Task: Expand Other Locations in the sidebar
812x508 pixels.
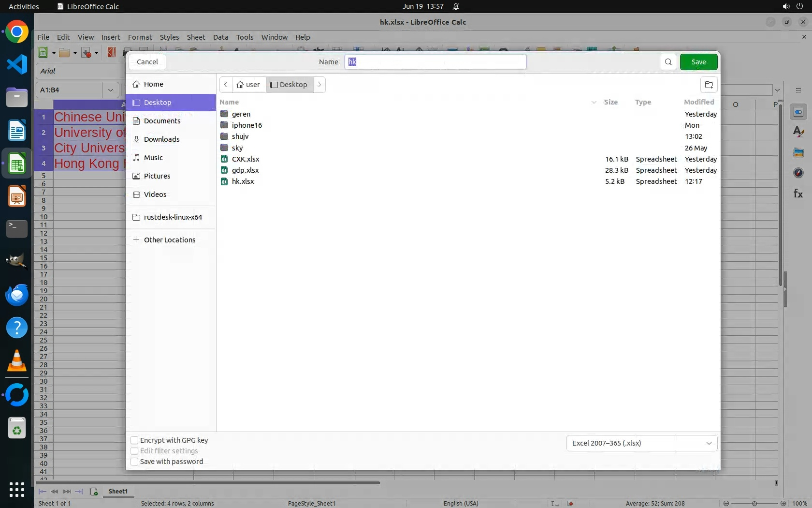Action: point(169,240)
